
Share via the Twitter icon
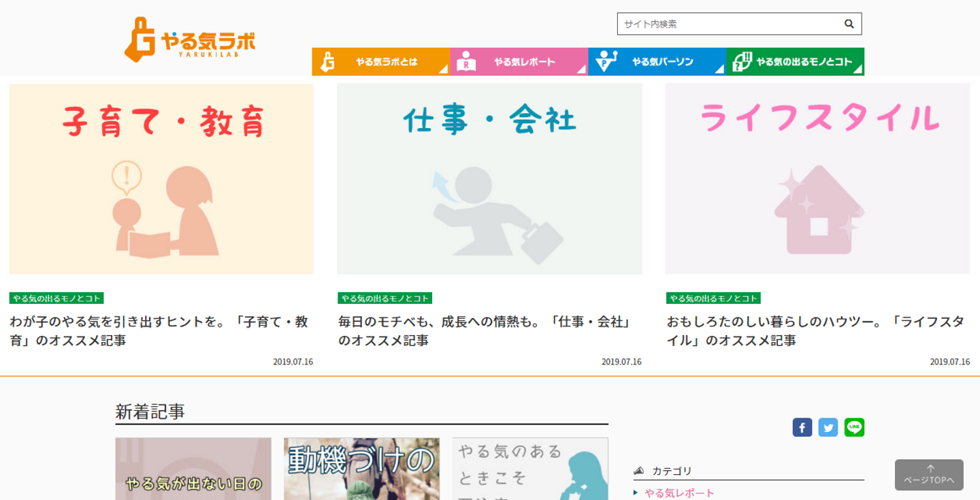click(828, 427)
